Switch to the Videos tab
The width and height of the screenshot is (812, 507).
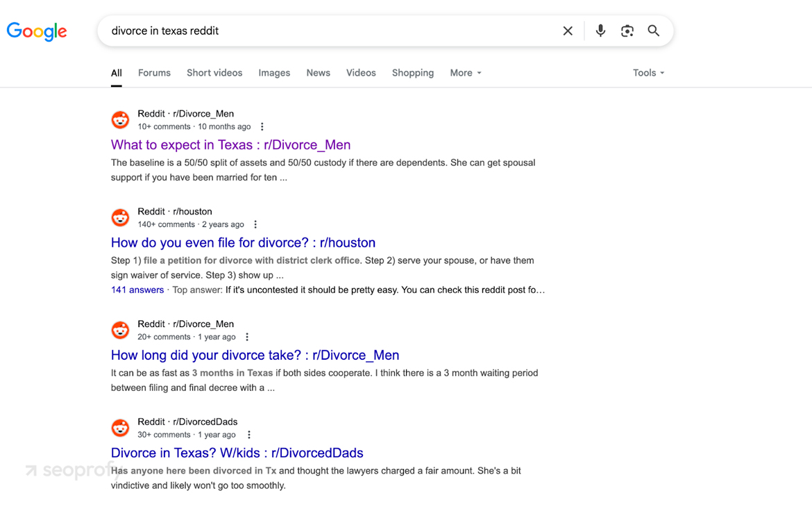coord(361,73)
